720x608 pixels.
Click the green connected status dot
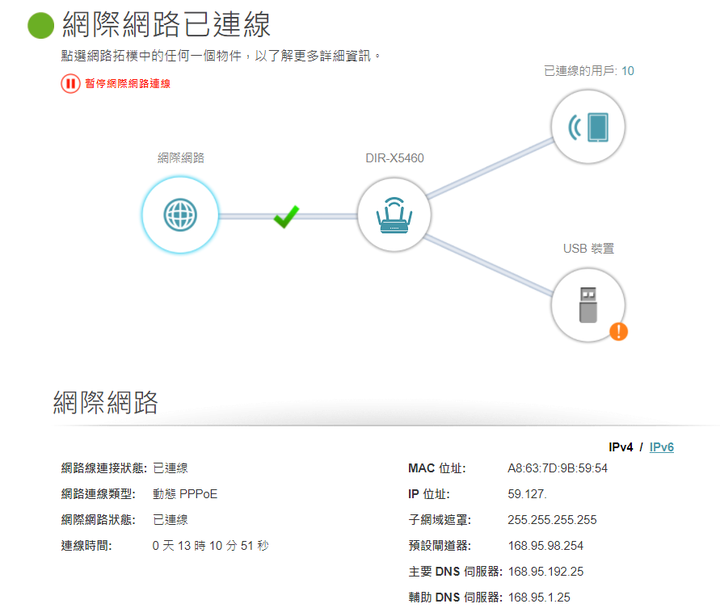coord(41,25)
